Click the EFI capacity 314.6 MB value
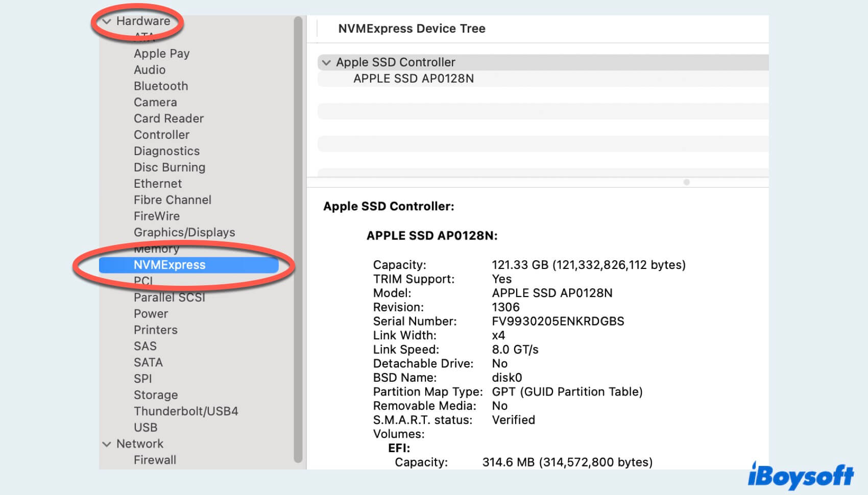Viewport: 868px width, 495px height. click(567, 462)
